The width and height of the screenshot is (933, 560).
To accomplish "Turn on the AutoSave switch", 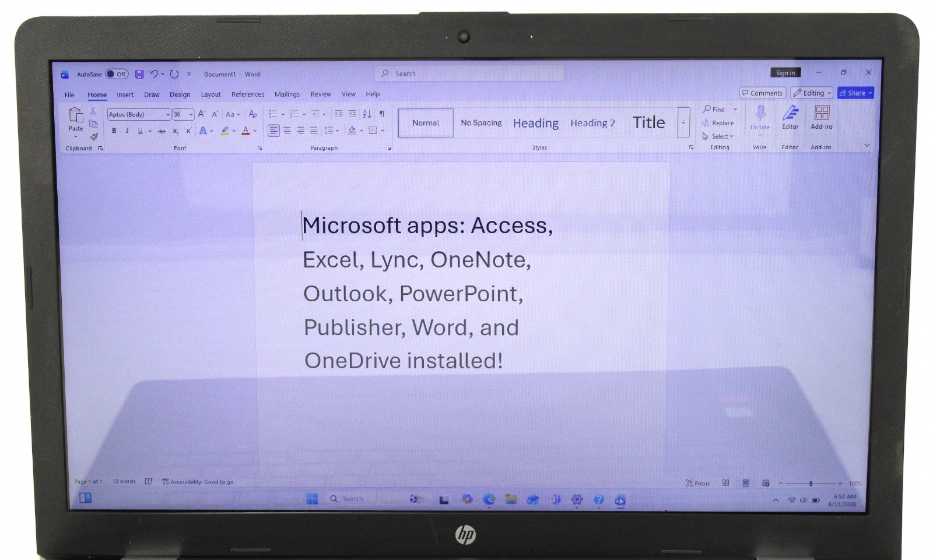I will (x=117, y=74).
